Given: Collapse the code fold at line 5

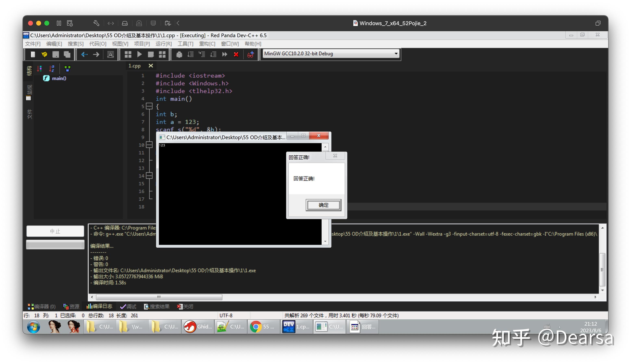Looking at the screenshot, I should [149, 106].
